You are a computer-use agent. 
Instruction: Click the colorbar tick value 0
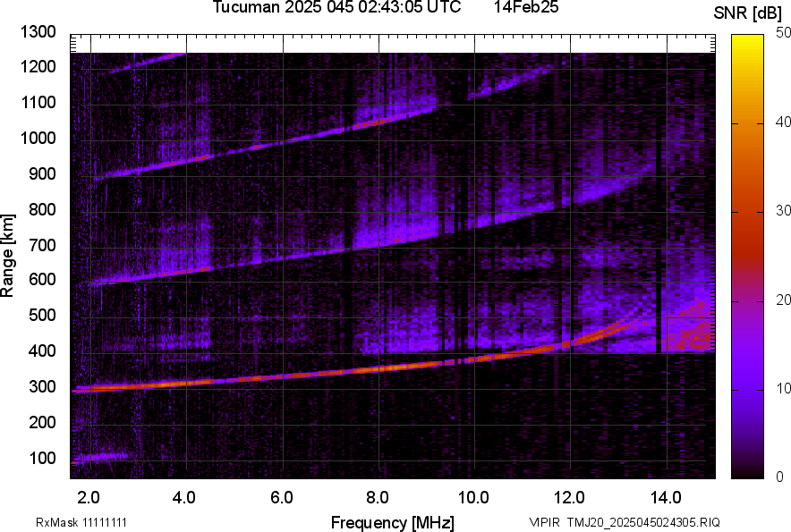pos(780,477)
